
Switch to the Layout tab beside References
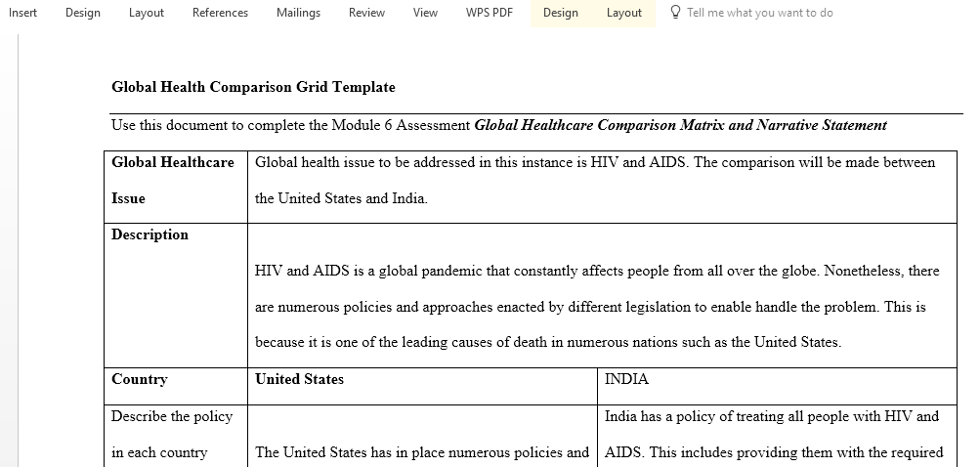(x=147, y=13)
